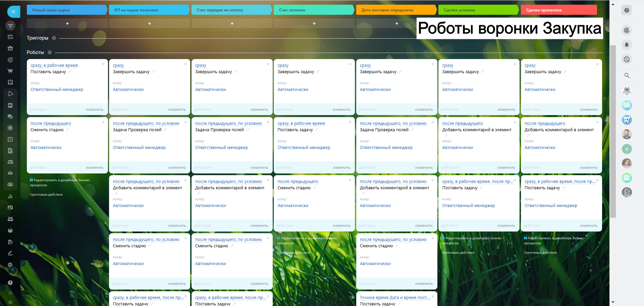Image resolution: width=644 pixels, height=306 pixels.
Task: Open the green news sheet icon in right panel
Action: coord(627,177)
